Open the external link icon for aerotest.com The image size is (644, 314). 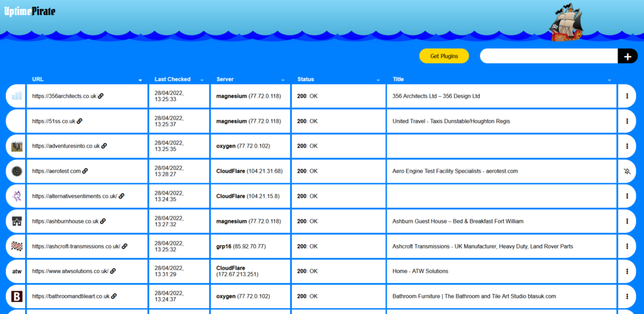(85, 171)
